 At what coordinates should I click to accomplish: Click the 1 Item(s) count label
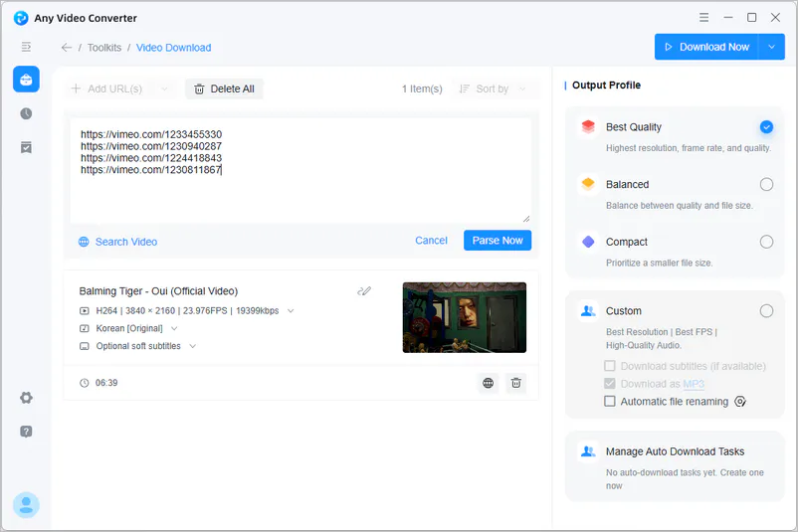tap(422, 89)
